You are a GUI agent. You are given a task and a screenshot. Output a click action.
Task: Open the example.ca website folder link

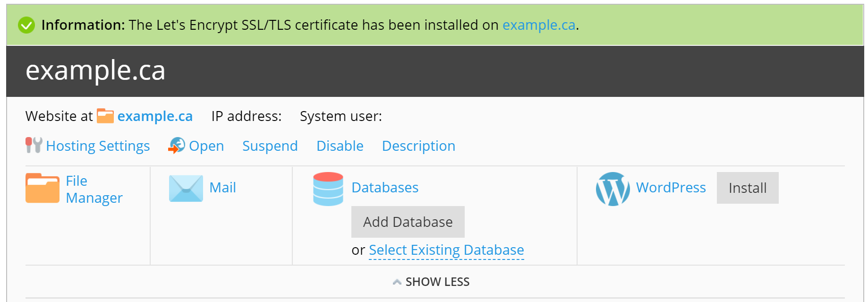[x=155, y=116]
